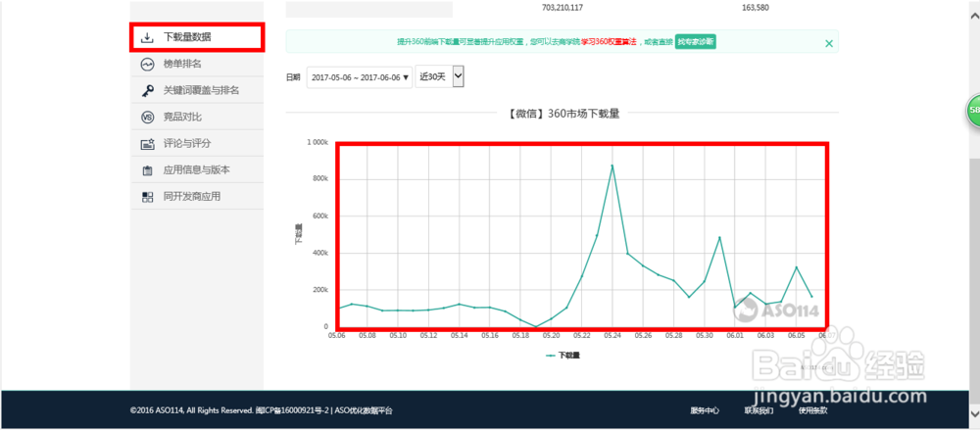Open 服务中心 in the footer
Viewport: 980px width, 430px height.
(705, 410)
